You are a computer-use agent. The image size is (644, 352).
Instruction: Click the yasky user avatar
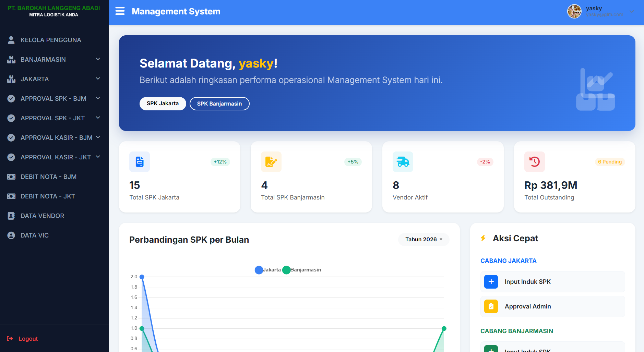(574, 11)
